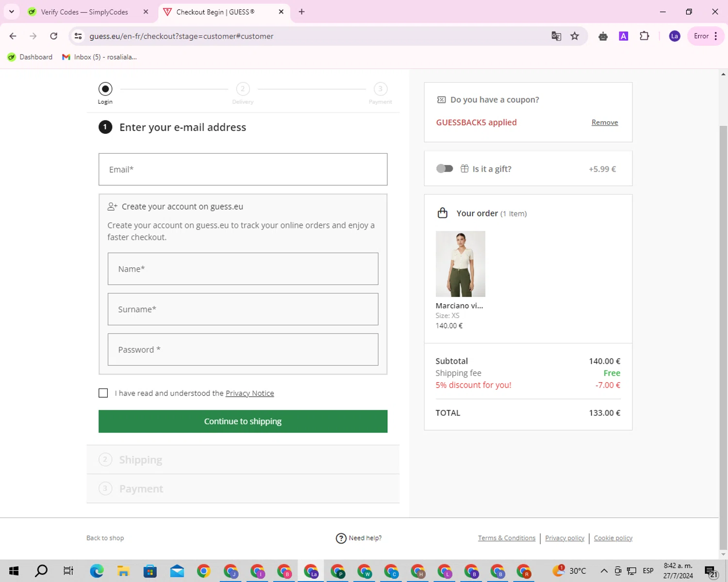Expand the tab search dropdown arrow

(x=11, y=12)
